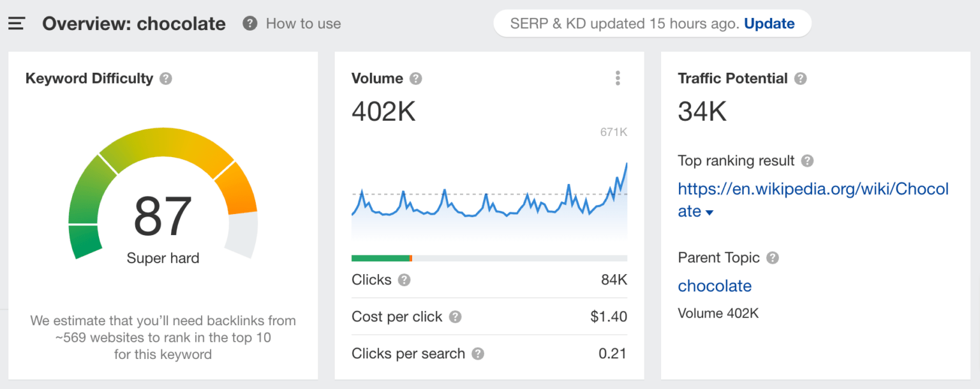Expand the Wikipedia result dropdown arrow
The width and height of the screenshot is (980, 389).
click(x=710, y=211)
